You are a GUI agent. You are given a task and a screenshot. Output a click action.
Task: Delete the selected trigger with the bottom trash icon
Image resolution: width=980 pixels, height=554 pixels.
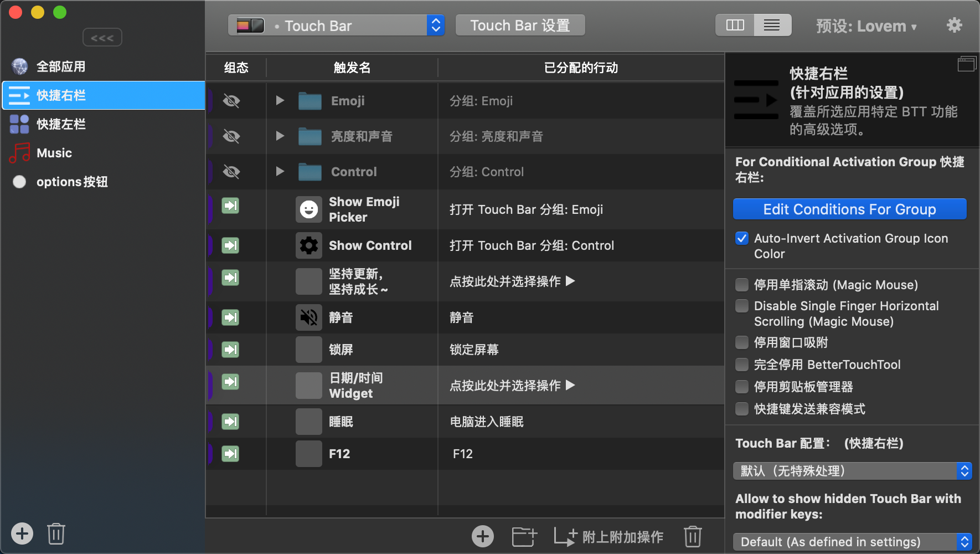click(x=693, y=536)
